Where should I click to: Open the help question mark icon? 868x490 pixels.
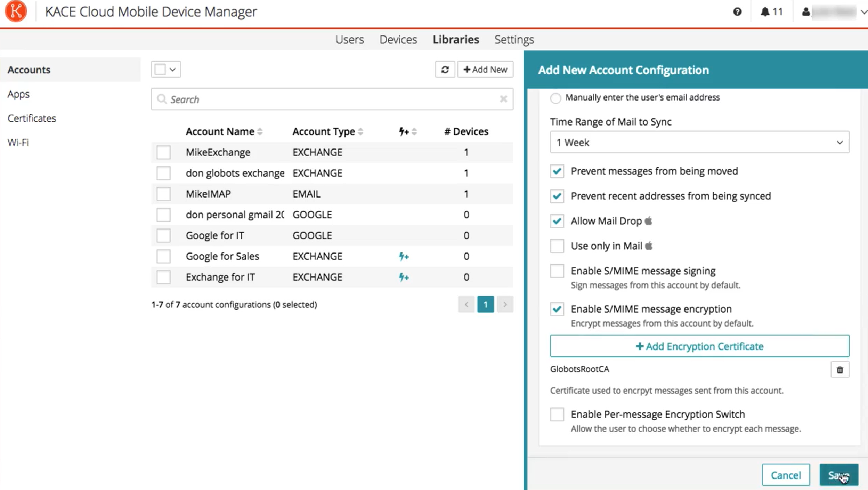(x=737, y=12)
